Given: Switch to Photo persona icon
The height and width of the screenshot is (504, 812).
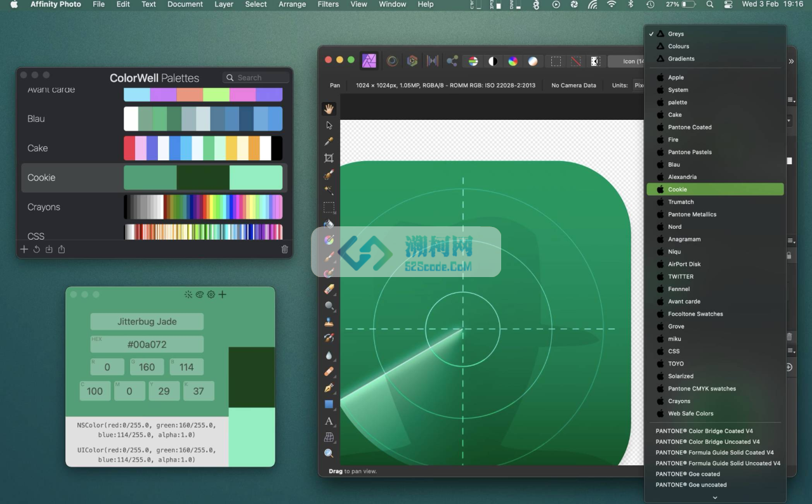Looking at the screenshot, I should [x=369, y=61].
